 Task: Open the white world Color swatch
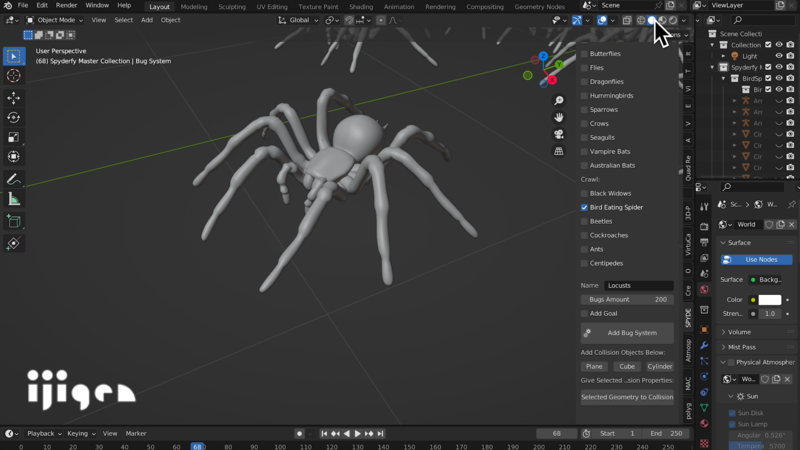(x=770, y=300)
